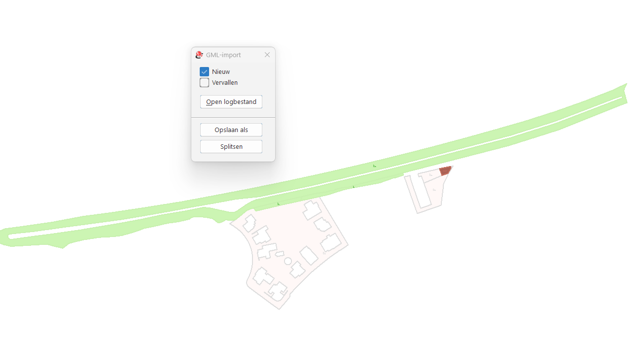Click the Opslaan als button
Viewport: 644px width, 338px height.
231,130
